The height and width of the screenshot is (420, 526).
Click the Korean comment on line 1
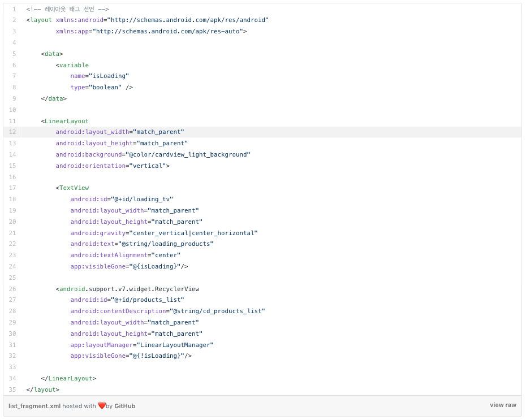(67, 9)
